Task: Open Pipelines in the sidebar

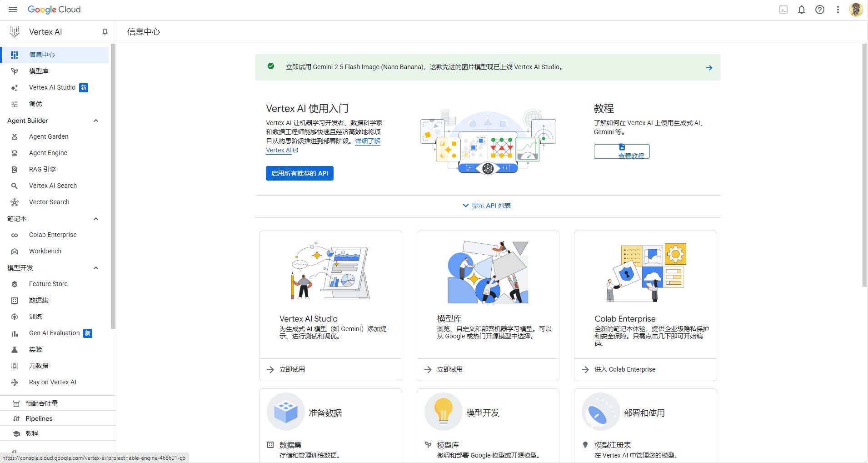Action: 58,418
